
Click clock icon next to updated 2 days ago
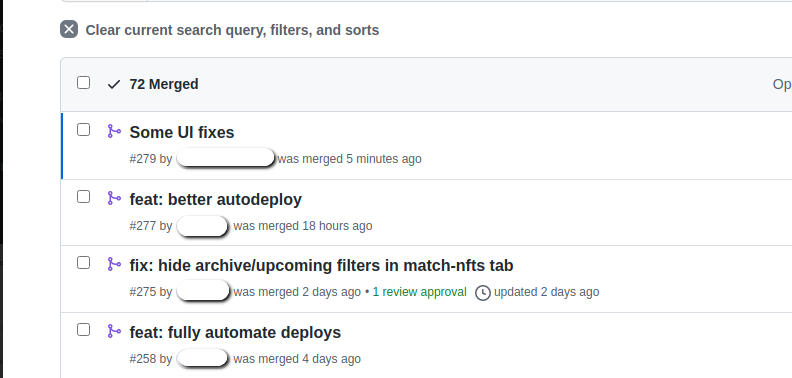tap(483, 293)
